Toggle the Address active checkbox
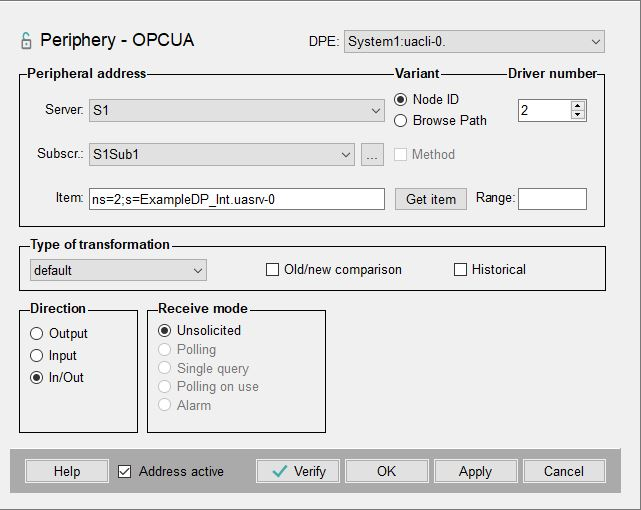This screenshot has height=510, width=641. point(125,472)
